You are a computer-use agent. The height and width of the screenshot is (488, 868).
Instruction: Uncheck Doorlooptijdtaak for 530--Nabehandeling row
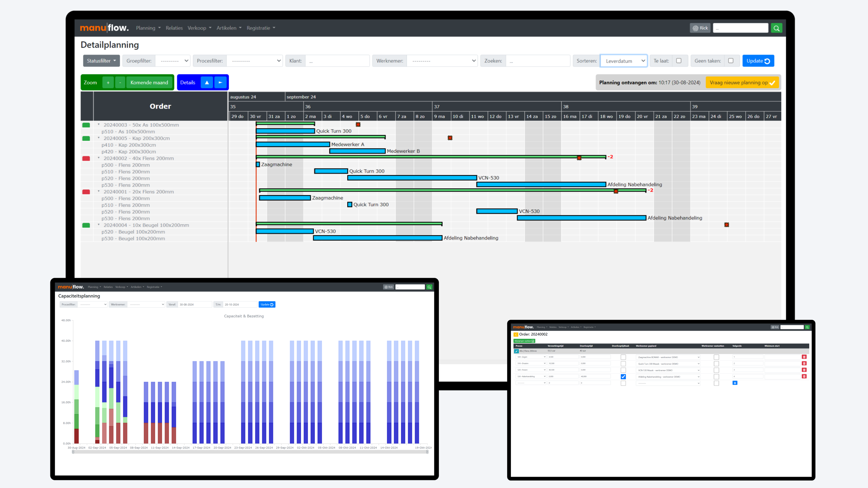coord(623,377)
